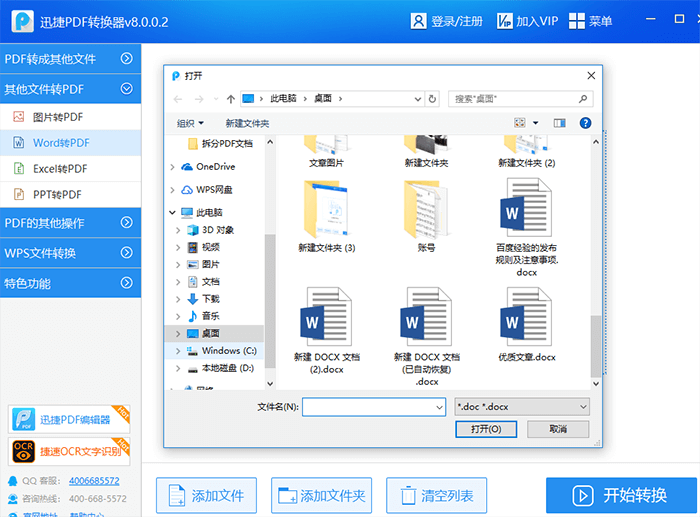Screen dimensions: 700x517
Task: Open the 捷速OCR文字识别 promo banner
Action: click(x=69, y=452)
